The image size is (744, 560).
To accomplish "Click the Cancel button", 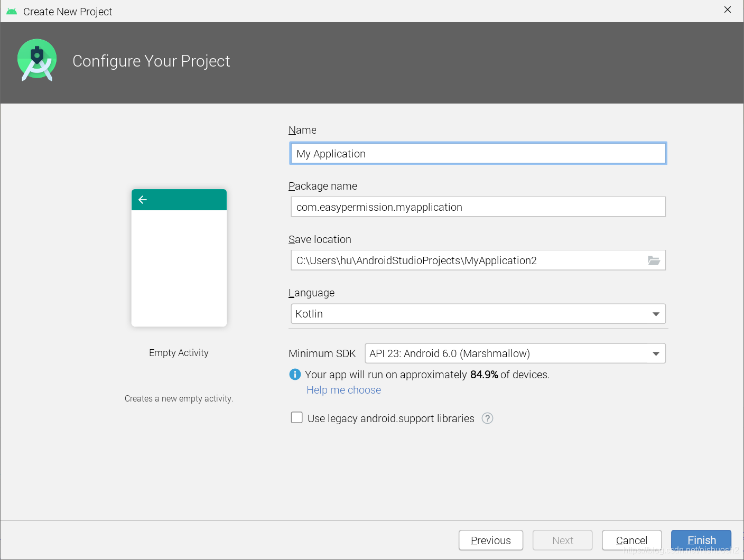I will [x=632, y=540].
